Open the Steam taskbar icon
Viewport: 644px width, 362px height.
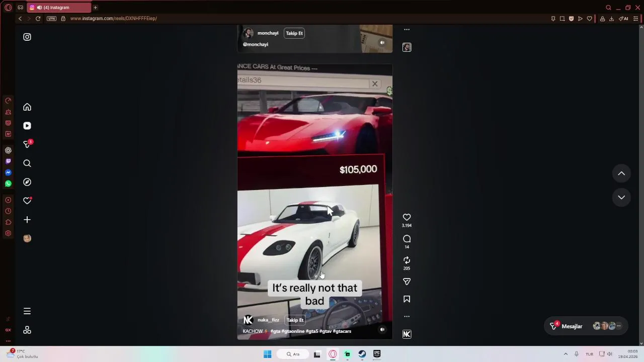pos(362,354)
